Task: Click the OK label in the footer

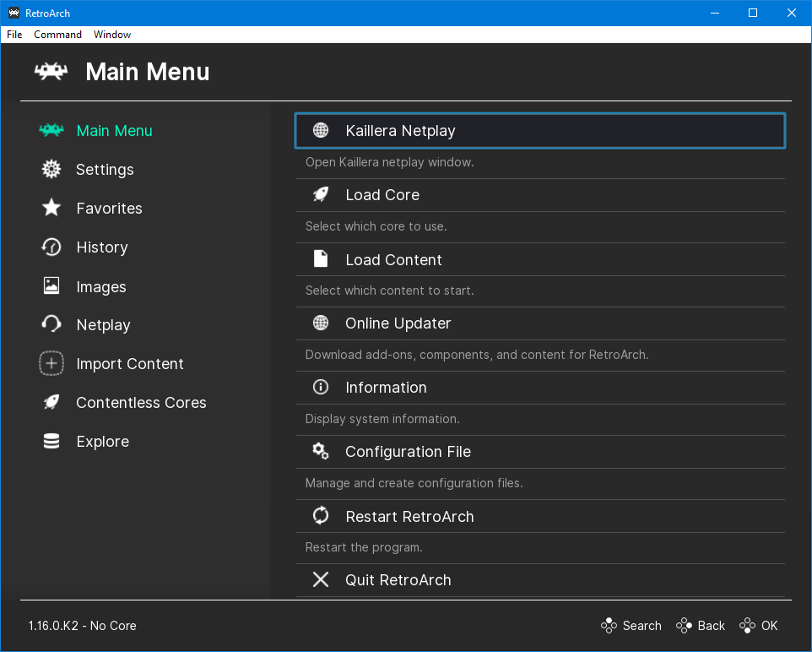Action: pos(770,626)
